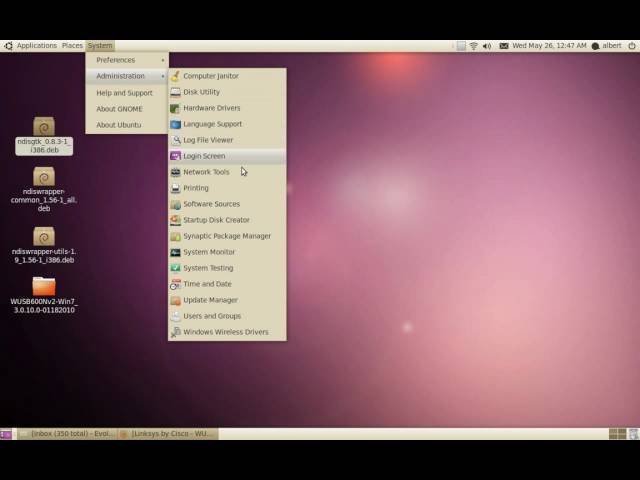Open the Applications menu
This screenshot has width=640, height=480.
37,46
